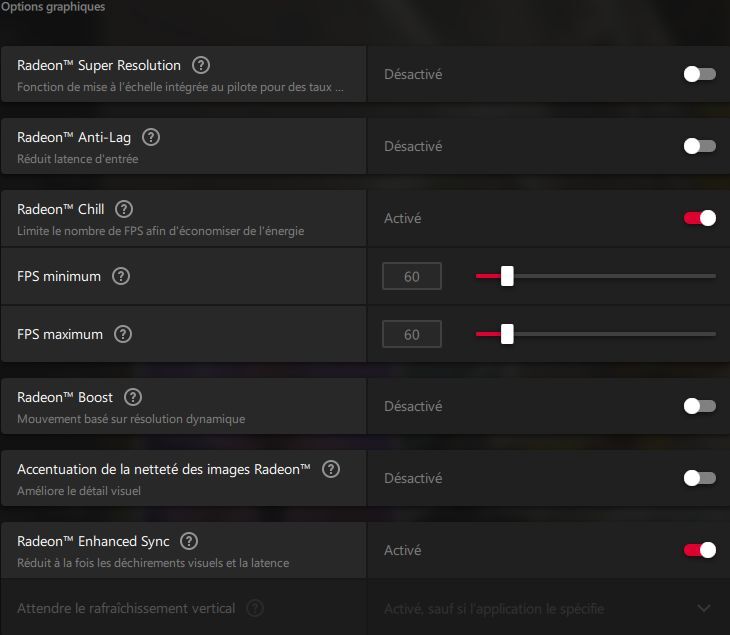Turn off Radeon Enhanced Sync toggle
This screenshot has width=730, height=635.
pos(699,550)
